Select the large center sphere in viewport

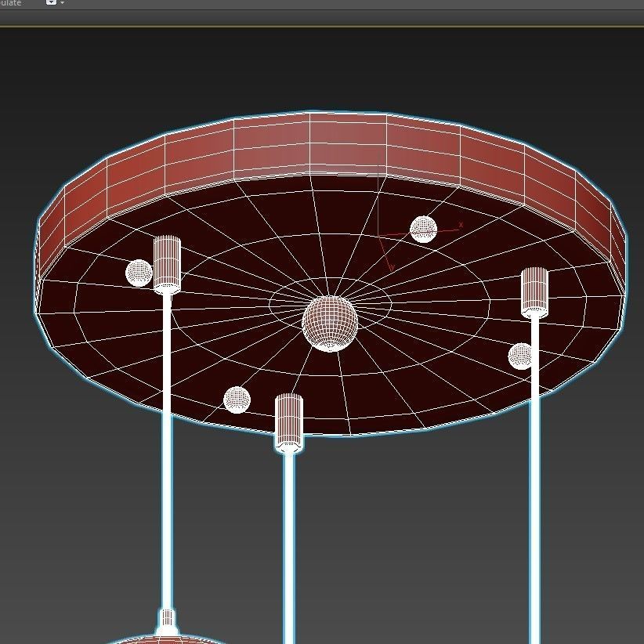click(330, 324)
